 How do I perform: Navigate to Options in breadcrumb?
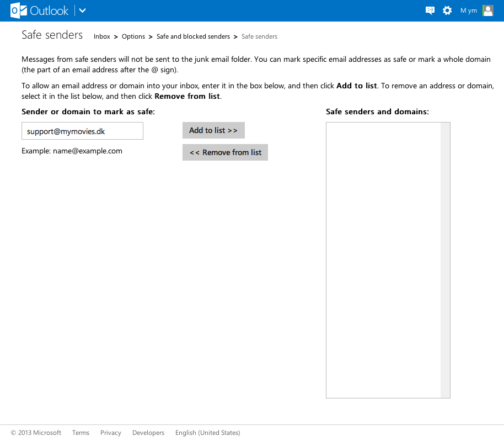pos(133,36)
